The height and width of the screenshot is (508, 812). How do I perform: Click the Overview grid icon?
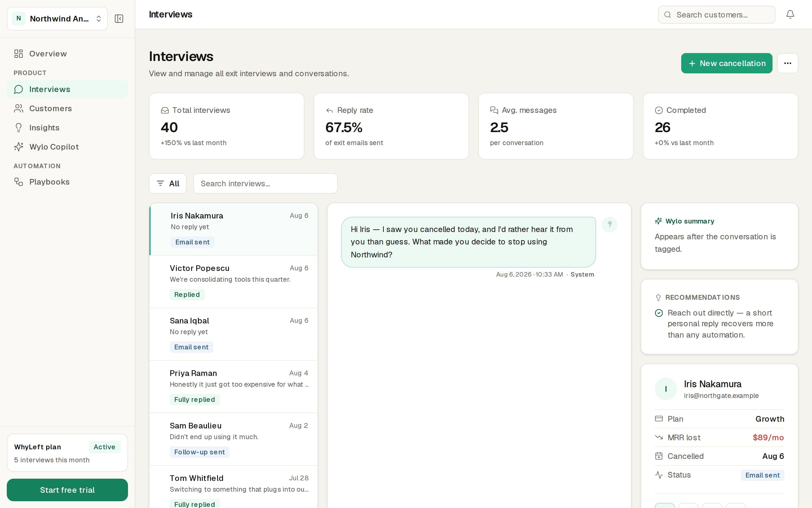click(x=18, y=54)
